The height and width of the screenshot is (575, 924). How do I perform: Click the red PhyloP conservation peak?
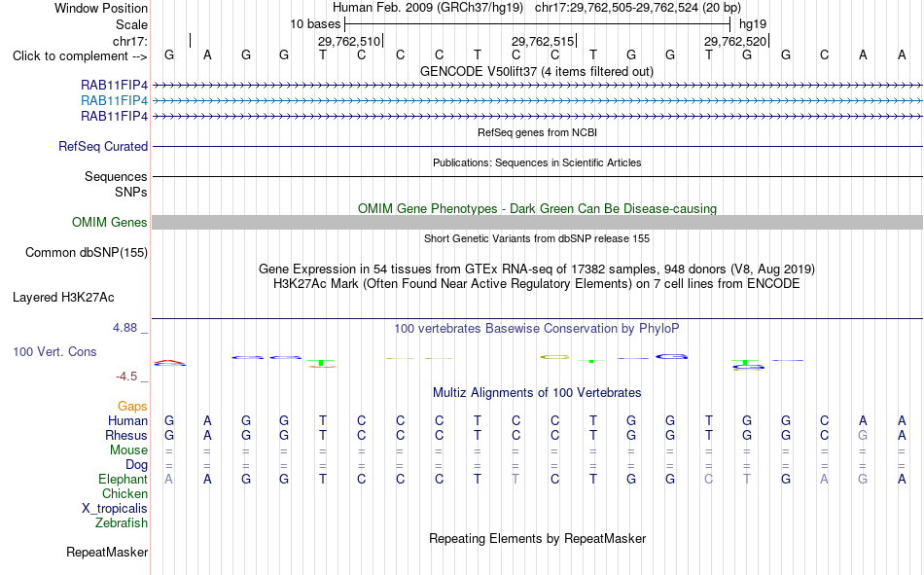coord(169,362)
